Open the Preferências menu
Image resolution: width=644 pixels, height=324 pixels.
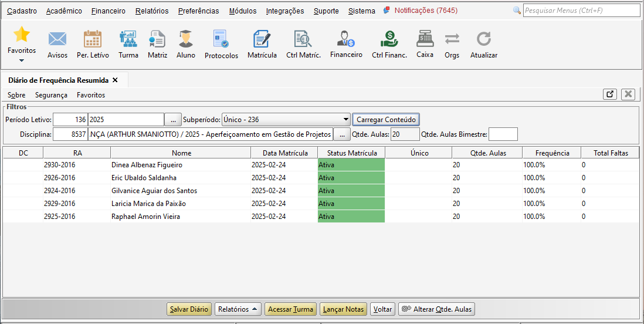pos(199,11)
